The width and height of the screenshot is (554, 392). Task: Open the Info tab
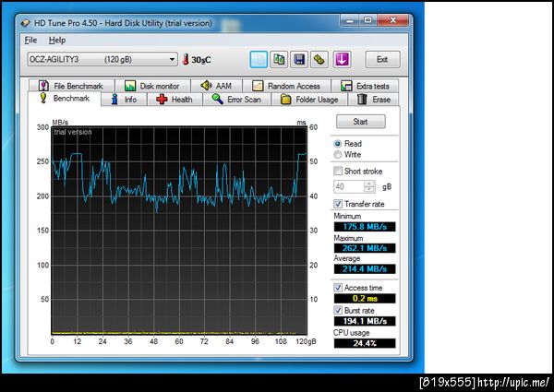(x=124, y=100)
